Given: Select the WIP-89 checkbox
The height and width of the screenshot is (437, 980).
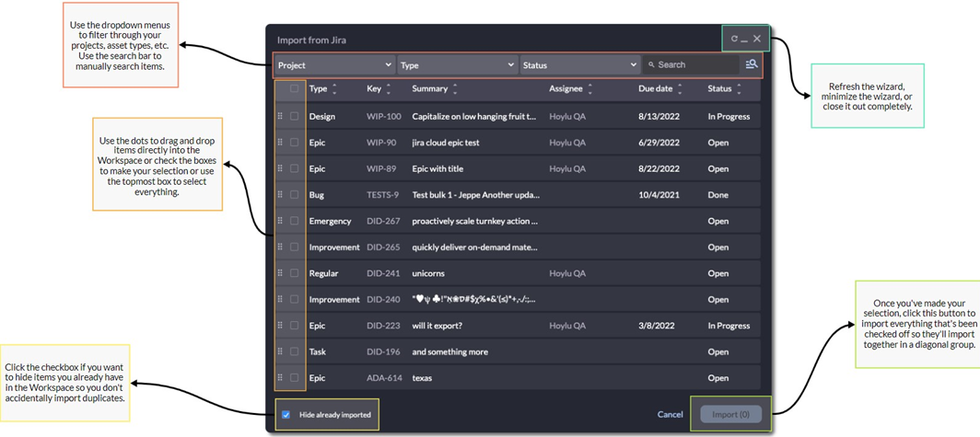Looking at the screenshot, I should pos(295,168).
